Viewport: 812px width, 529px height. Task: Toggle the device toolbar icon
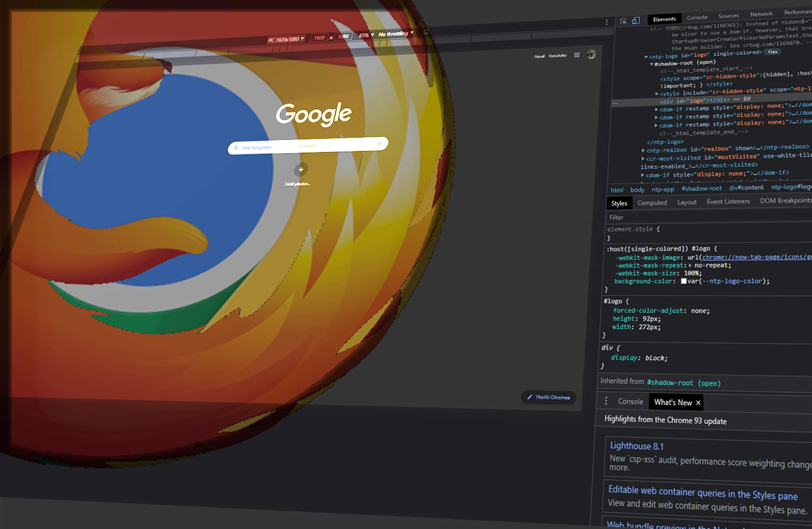636,20
